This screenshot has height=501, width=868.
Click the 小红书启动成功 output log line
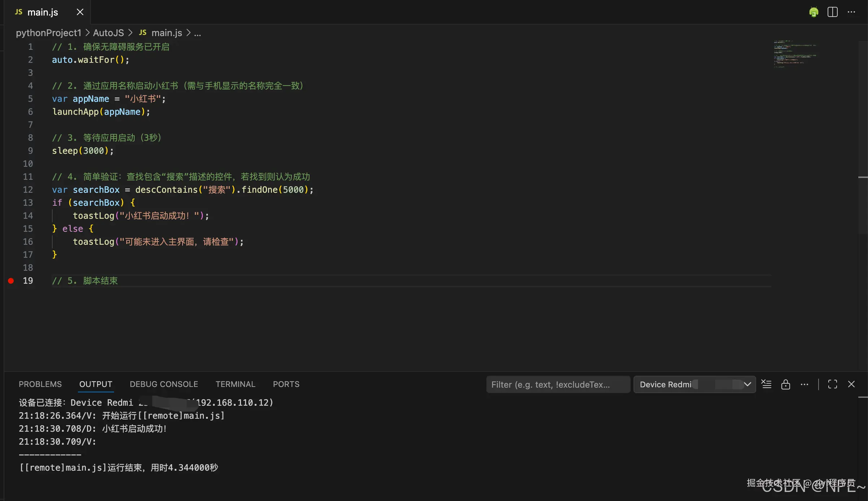pos(93,428)
